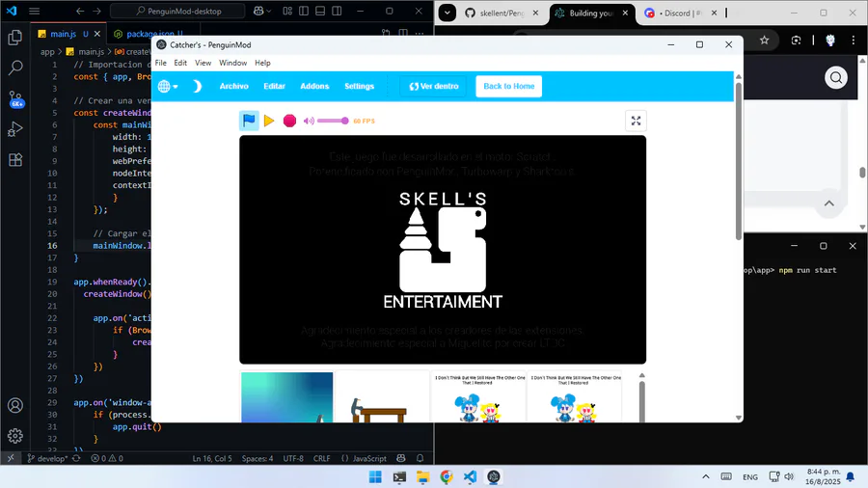Open VS Code Extensions view

[15, 160]
